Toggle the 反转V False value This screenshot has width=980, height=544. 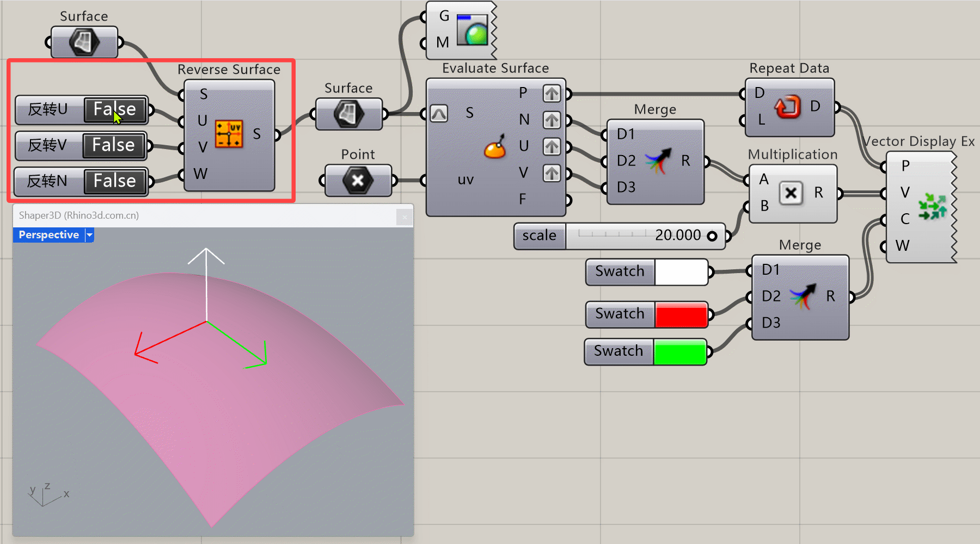coord(114,145)
